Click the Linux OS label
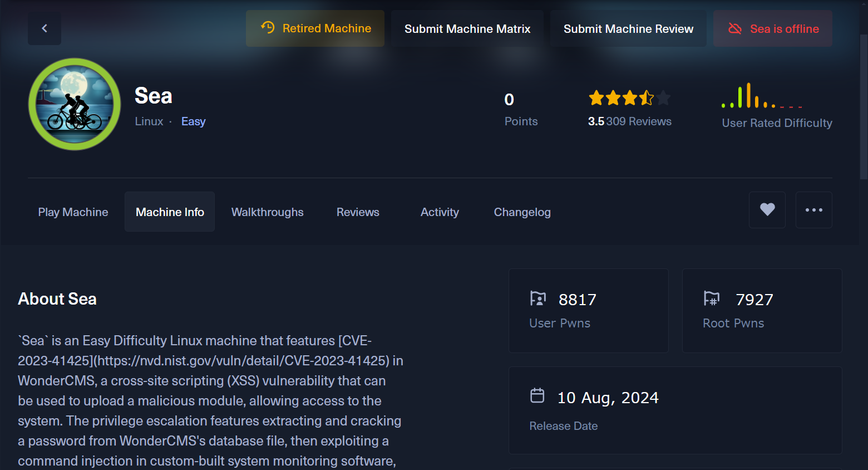 (x=149, y=121)
